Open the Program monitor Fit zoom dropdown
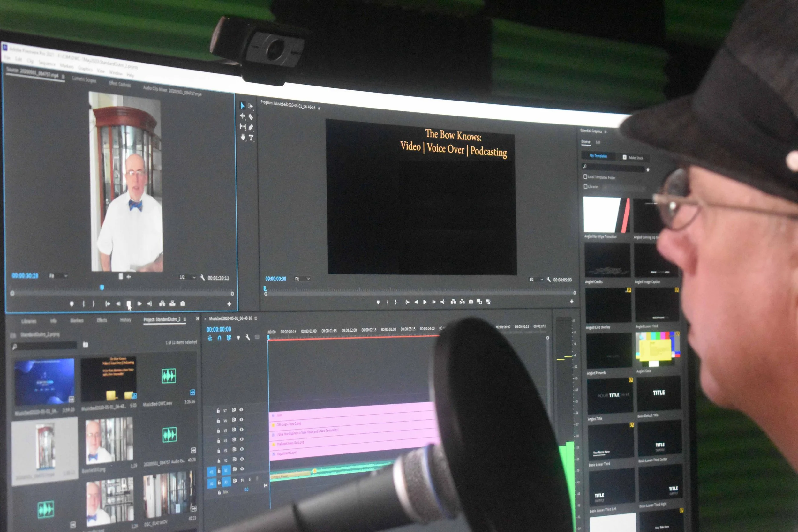798x532 pixels. tap(302, 279)
